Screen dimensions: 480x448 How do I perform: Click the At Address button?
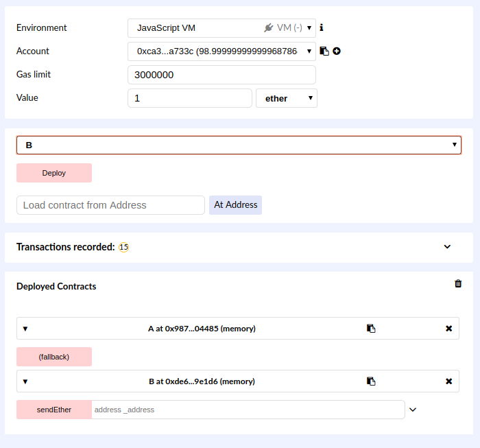235,205
